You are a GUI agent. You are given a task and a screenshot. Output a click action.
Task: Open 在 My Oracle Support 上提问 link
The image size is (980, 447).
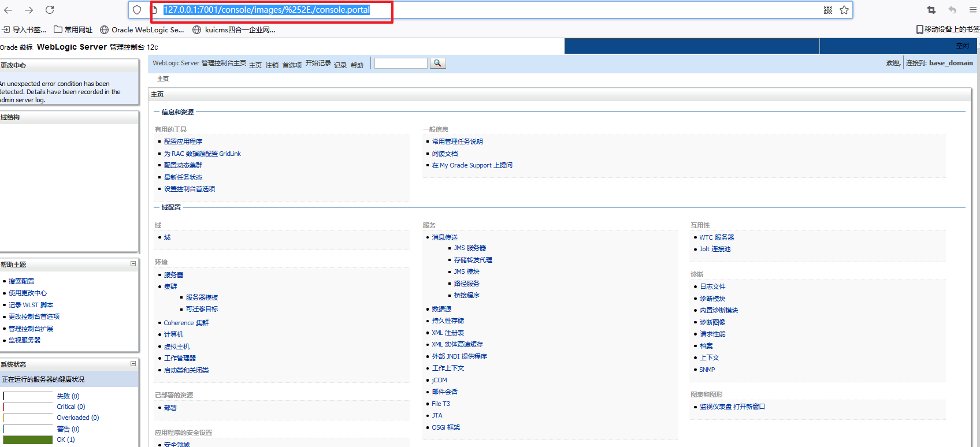coord(472,165)
